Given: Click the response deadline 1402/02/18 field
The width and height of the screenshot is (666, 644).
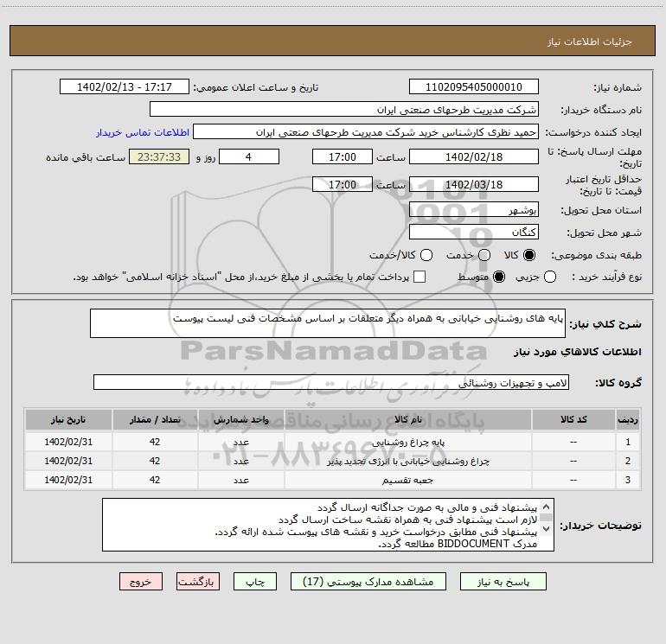Looking at the screenshot, I should click(x=474, y=156).
